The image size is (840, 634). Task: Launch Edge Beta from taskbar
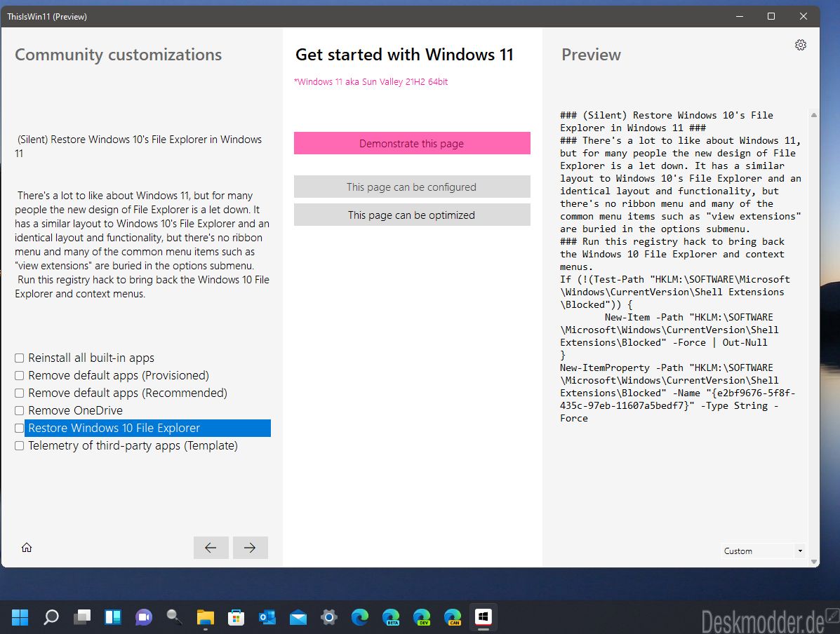pyautogui.click(x=391, y=617)
